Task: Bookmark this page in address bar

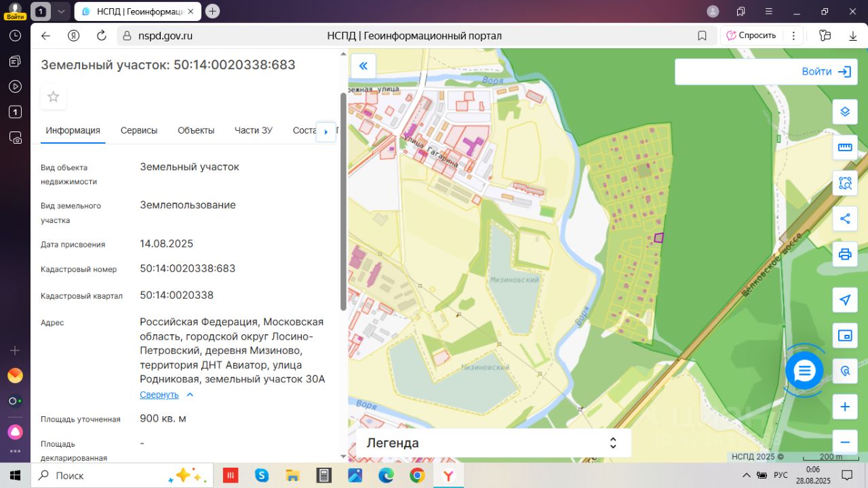Action: coord(702,36)
